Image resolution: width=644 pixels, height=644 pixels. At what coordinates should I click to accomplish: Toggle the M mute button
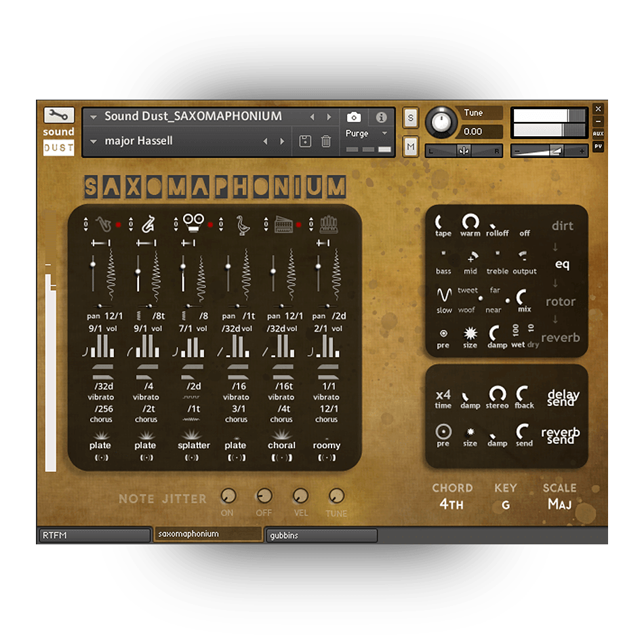pyautogui.click(x=410, y=146)
